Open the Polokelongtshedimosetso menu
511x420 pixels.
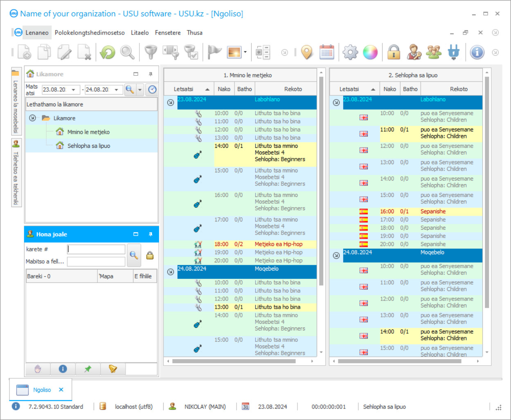tap(90, 33)
